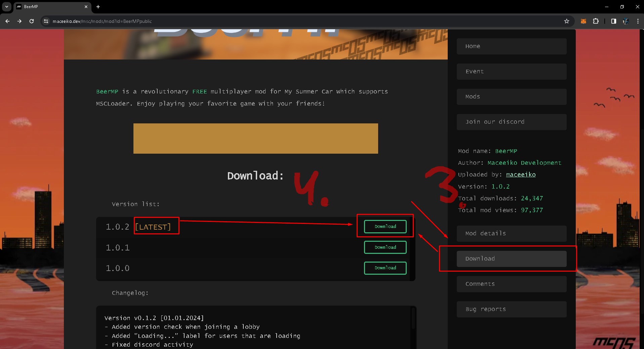644x349 pixels.
Task: Download version 1.0.1
Action: click(385, 247)
